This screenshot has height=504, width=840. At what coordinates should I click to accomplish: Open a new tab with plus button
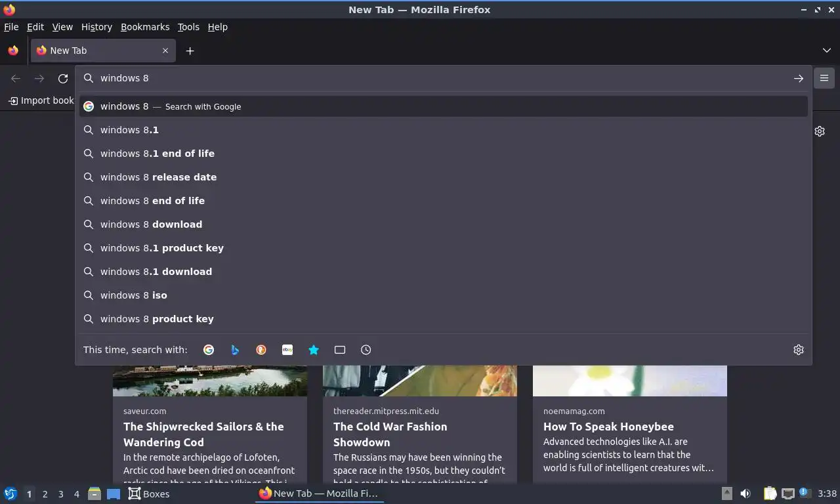190,51
